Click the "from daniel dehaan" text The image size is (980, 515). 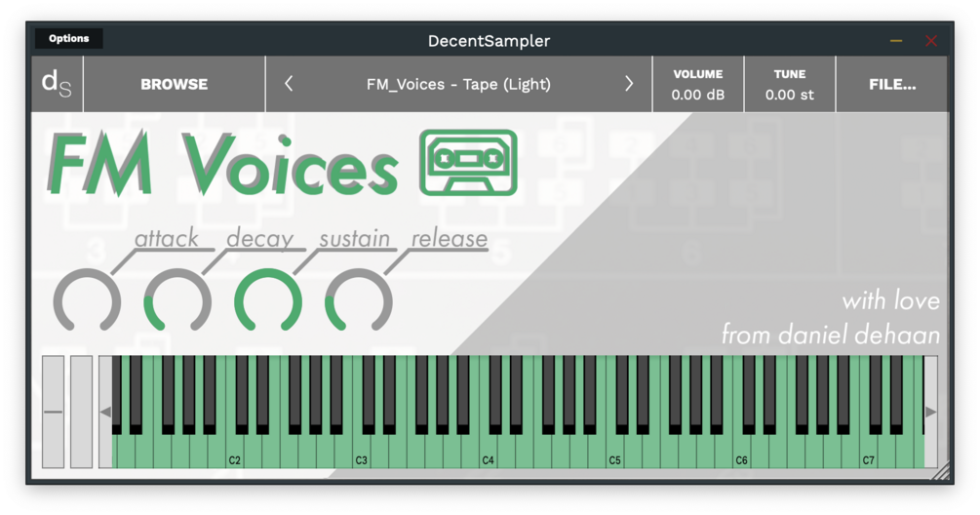(x=831, y=335)
